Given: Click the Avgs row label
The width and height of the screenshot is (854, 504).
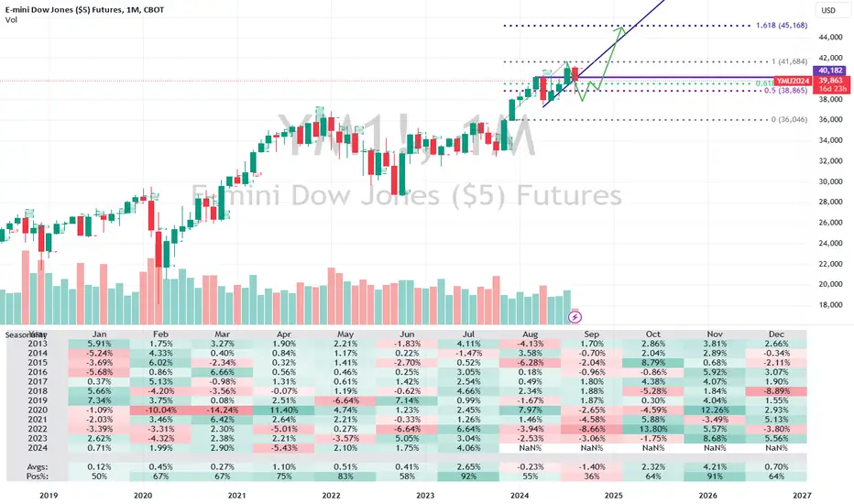Looking at the screenshot, I should click(37, 467).
